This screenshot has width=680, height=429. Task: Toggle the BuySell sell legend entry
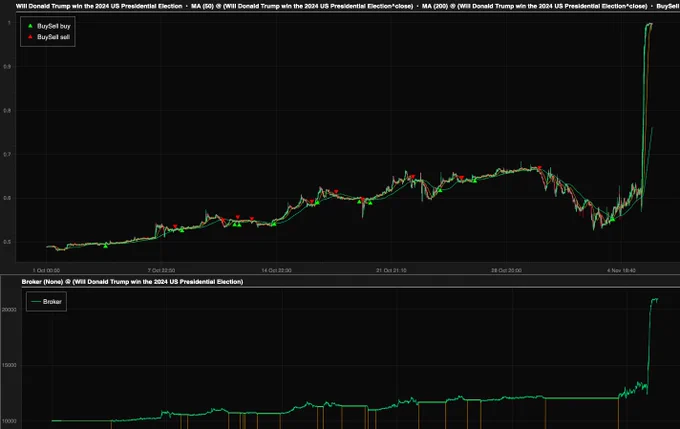tap(49, 37)
